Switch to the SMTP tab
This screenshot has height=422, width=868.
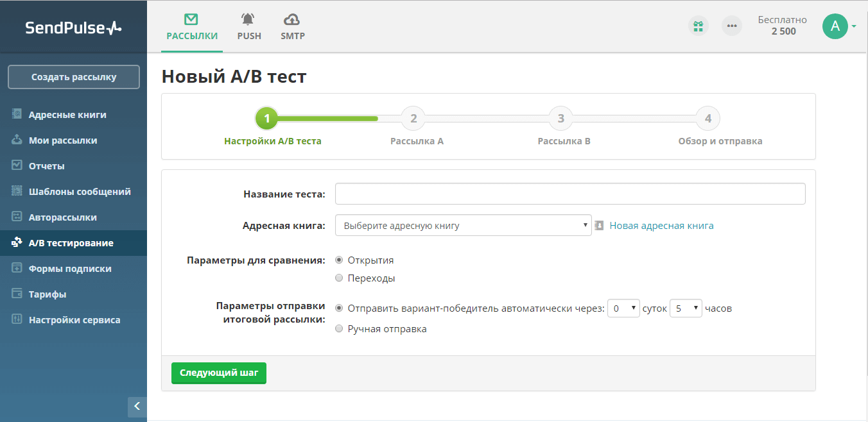point(293,26)
